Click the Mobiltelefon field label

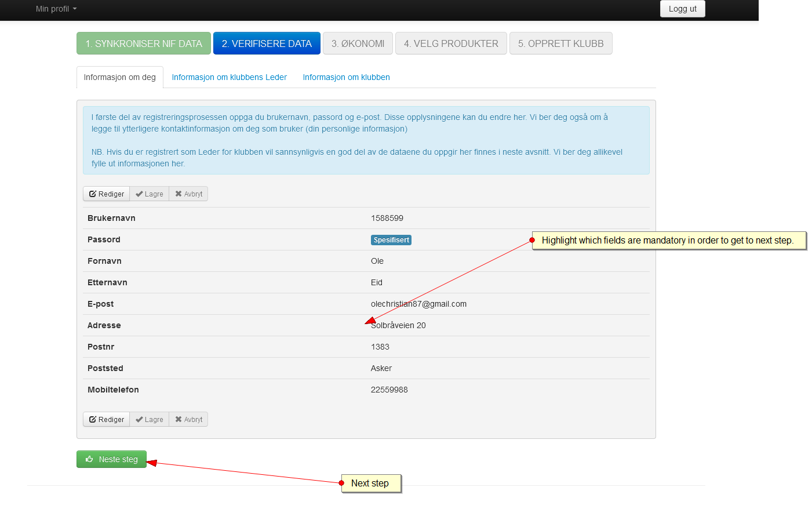click(x=113, y=390)
